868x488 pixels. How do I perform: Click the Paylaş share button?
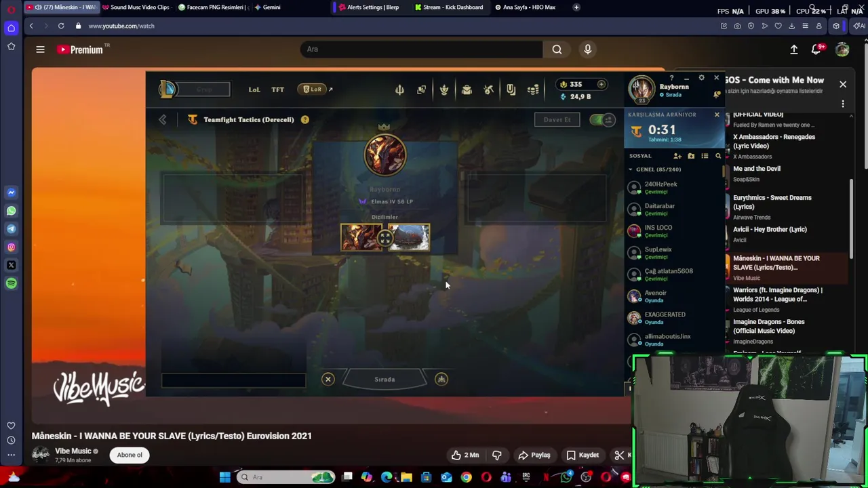point(534,455)
